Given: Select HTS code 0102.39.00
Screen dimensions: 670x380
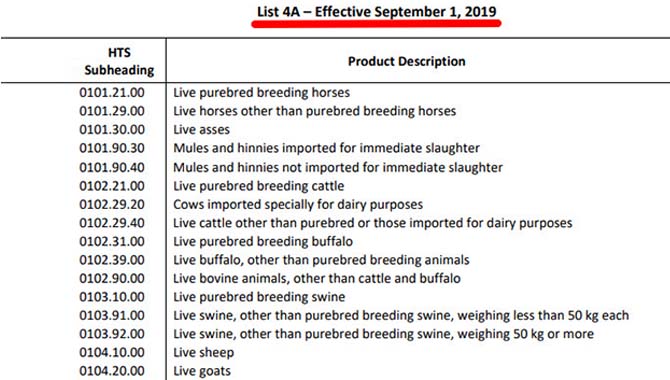Looking at the screenshot, I should 112,260.
